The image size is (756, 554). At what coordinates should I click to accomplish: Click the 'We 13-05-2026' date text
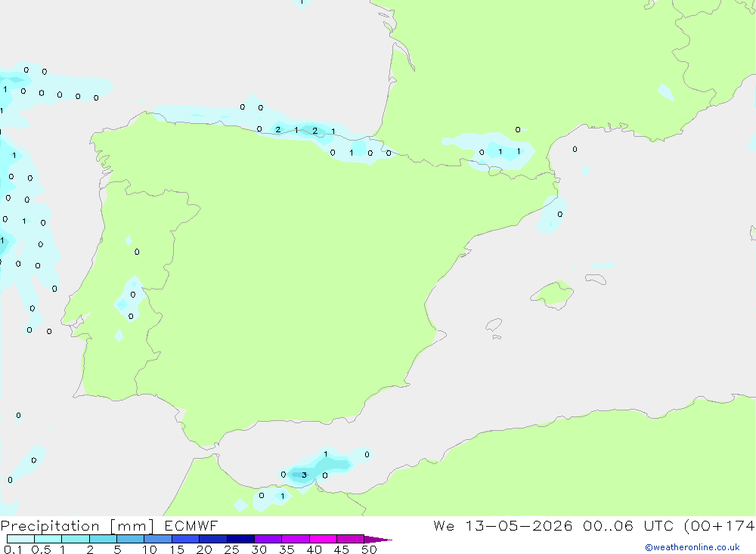tap(503, 525)
